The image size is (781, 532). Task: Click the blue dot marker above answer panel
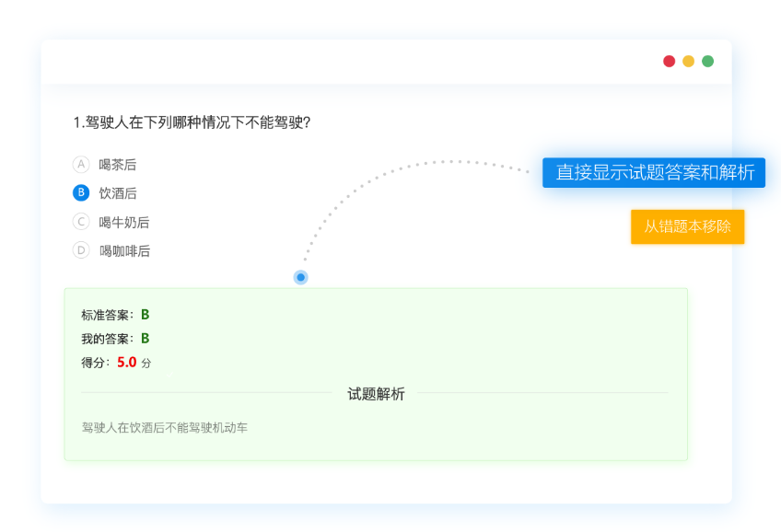pos(300,277)
